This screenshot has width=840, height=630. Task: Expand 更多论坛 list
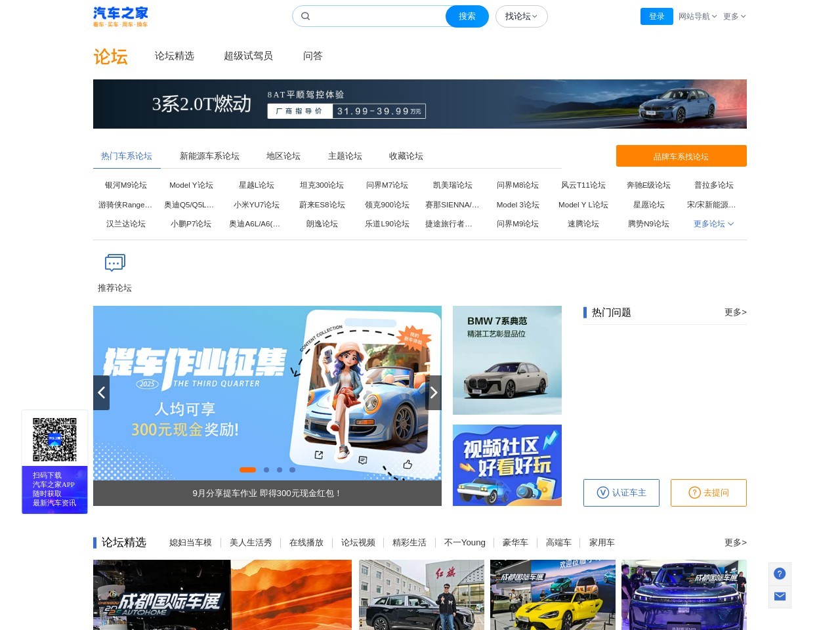pyautogui.click(x=713, y=224)
